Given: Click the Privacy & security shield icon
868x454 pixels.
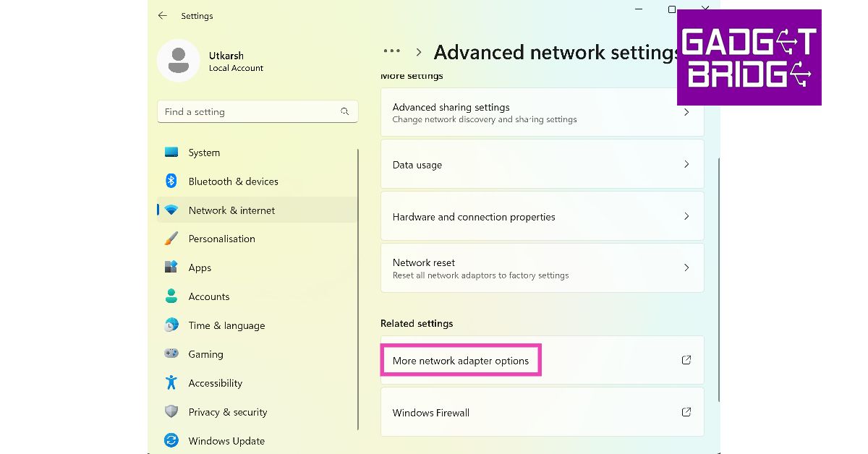Looking at the screenshot, I should pyautogui.click(x=171, y=412).
